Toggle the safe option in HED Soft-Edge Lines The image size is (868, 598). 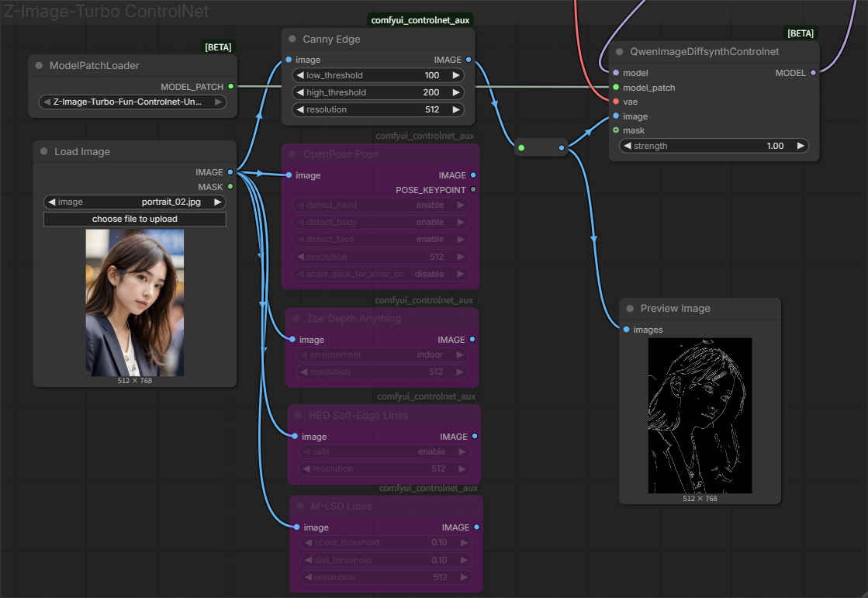click(x=383, y=451)
